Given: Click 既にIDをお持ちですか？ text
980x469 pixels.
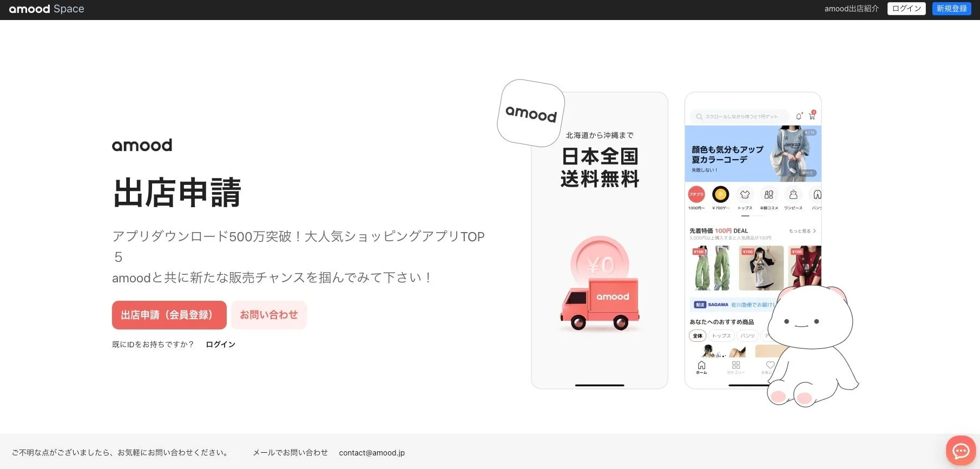Looking at the screenshot, I should [x=153, y=345].
